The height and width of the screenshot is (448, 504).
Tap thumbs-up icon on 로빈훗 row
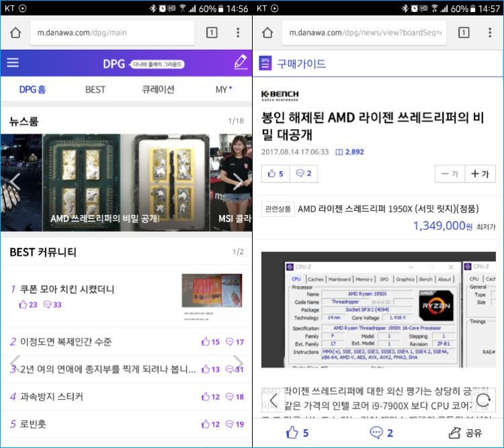206,424
